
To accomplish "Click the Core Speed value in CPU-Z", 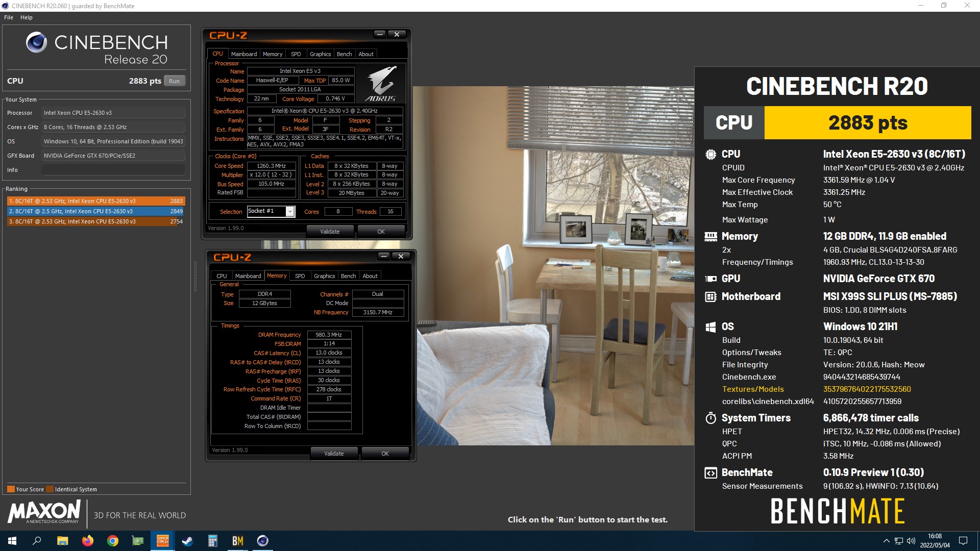I will pyautogui.click(x=271, y=166).
